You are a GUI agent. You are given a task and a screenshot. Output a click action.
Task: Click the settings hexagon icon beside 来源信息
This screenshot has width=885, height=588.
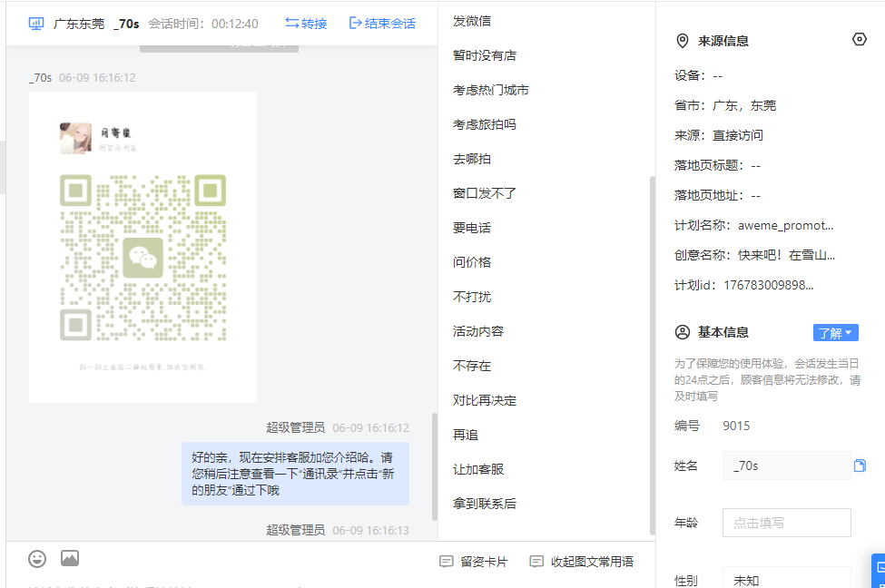[x=859, y=40]
